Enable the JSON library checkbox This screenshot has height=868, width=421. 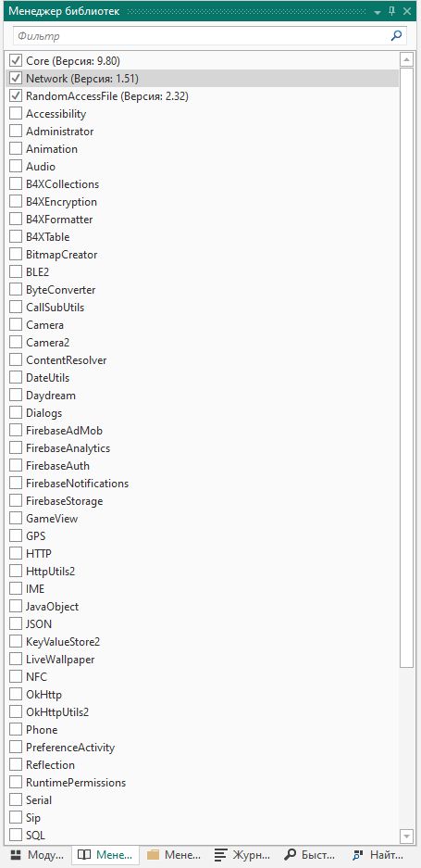point(16,623)
